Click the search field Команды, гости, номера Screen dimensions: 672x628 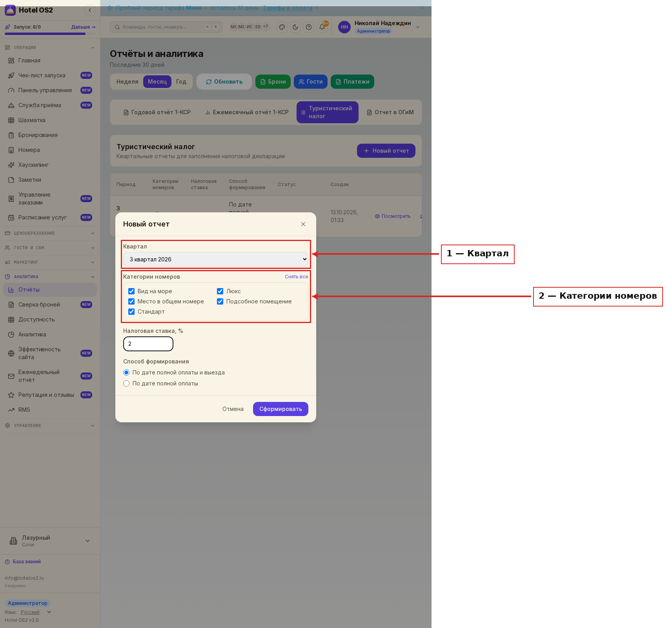(x=166, y=27)
